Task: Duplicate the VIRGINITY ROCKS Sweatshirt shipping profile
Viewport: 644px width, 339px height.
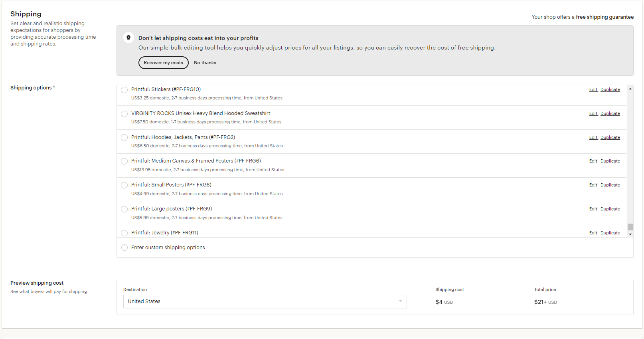Action: coord(610,114)
